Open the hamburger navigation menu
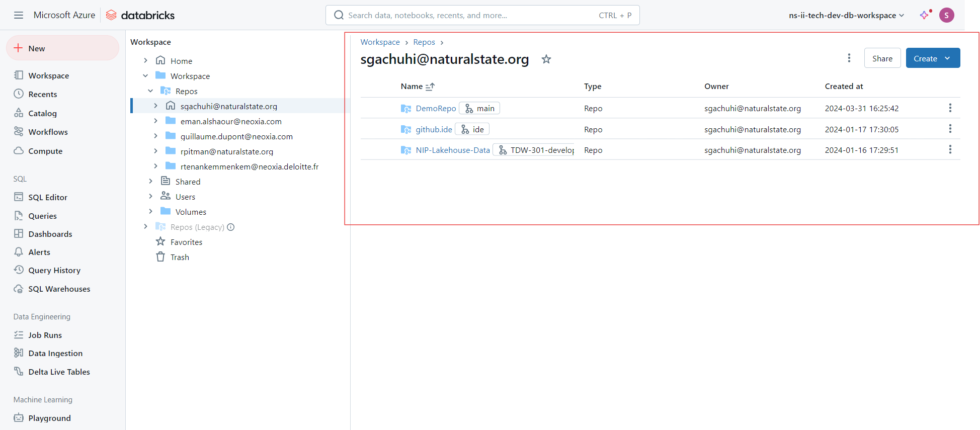Image resolution: width=980 pixels, height=430 pixels. point(19,15)
